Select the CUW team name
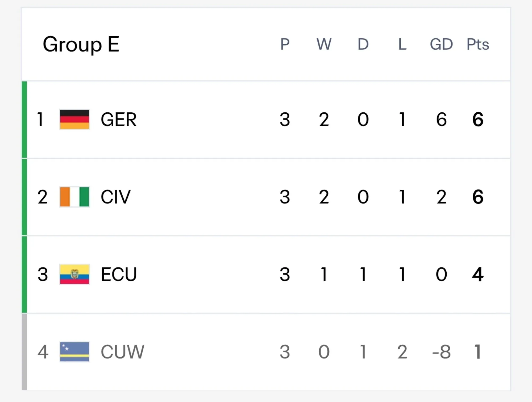Viewport: 532px width, 402px height. 122,352
